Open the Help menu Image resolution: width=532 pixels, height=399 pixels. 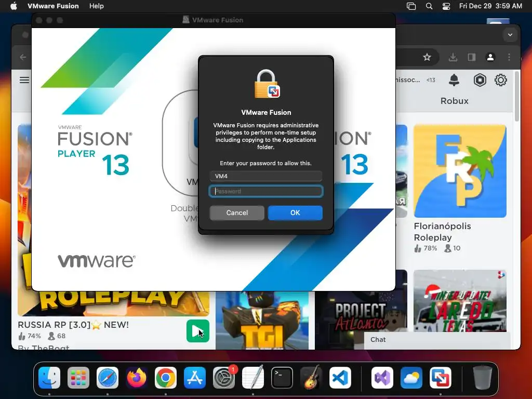[96, 6]
